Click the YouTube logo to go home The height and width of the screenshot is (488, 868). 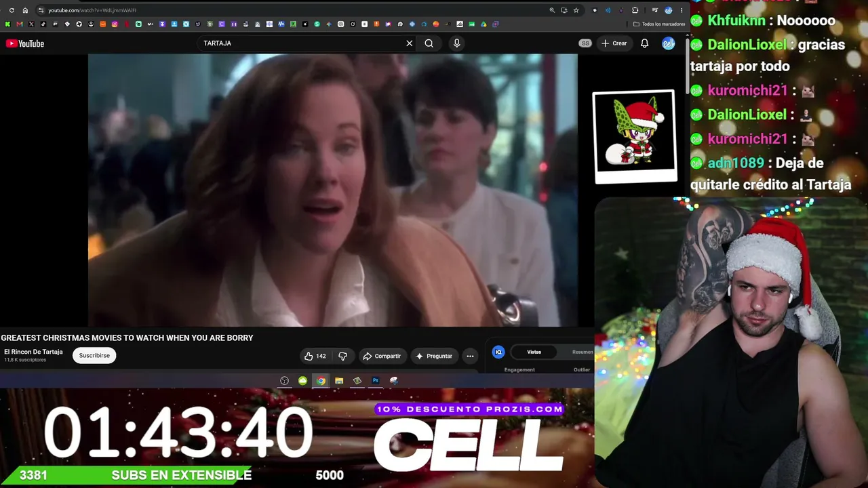point(25,43)
